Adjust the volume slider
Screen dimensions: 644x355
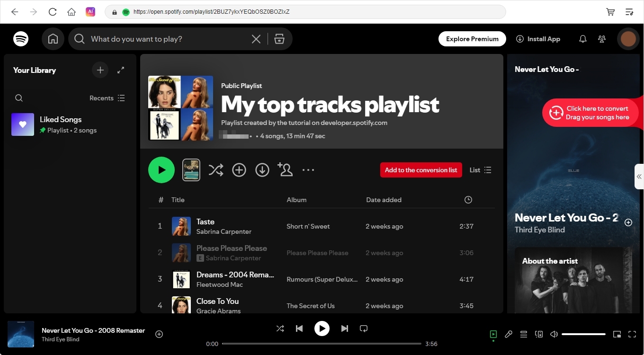coord(583,334)
